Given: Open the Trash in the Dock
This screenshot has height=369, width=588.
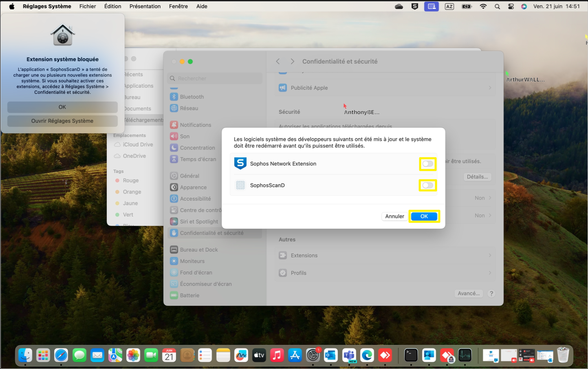Looking at the screenshot, I should coord(563,355).
